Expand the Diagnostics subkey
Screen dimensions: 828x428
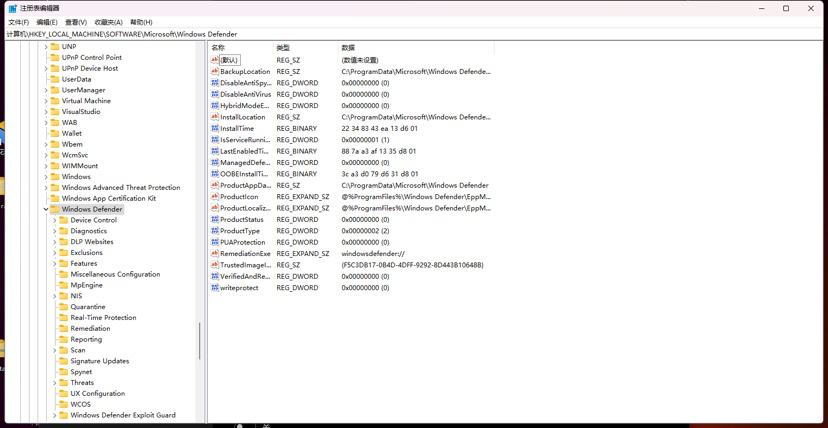(54, 231)
